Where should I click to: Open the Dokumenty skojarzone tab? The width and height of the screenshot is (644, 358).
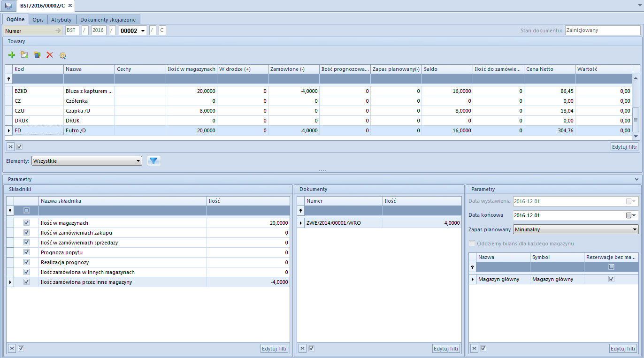[x=108, y=20]
